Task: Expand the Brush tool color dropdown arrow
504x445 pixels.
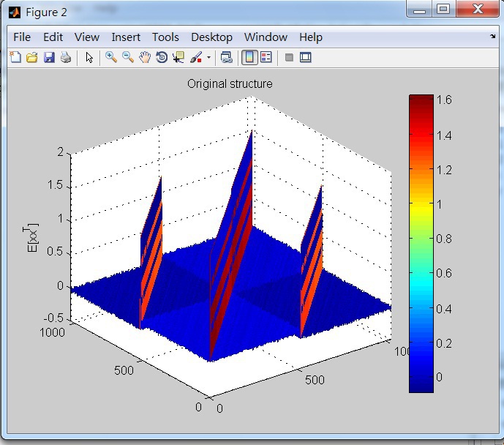Action: pyautogui.click(x=208, y=57)
